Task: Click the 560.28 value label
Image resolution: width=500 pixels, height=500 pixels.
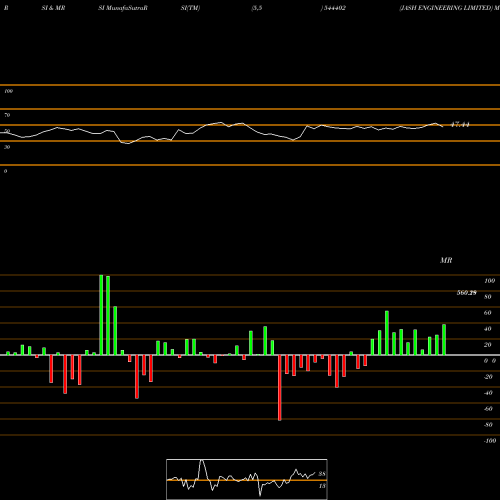Action: pyautogui.click(x=467, y=293)
